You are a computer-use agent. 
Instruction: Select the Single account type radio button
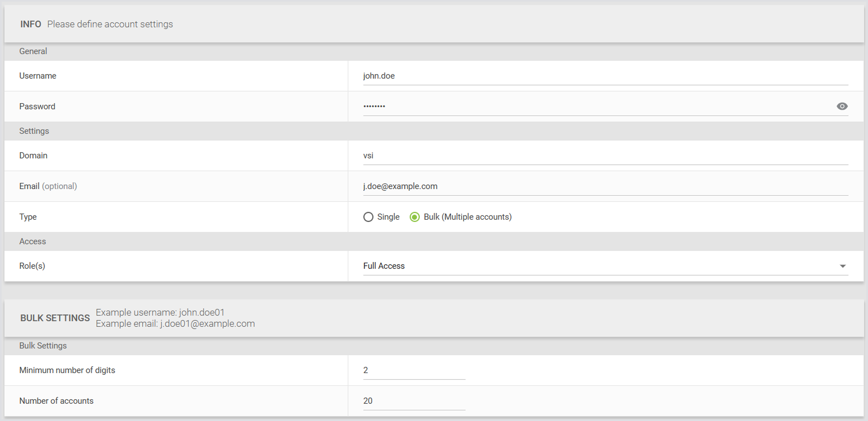pyautogui.click(x=368, y=217)
